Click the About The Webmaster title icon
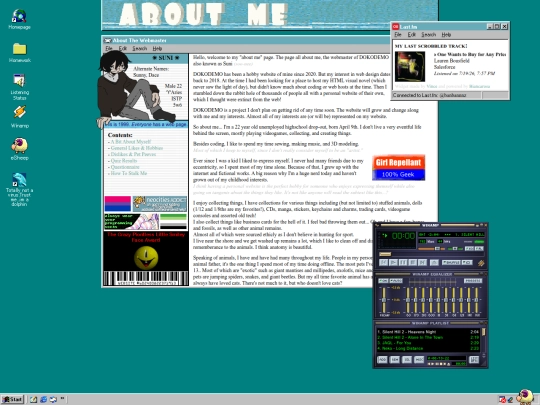Screen dimensions: 540x405 point(107,40)
